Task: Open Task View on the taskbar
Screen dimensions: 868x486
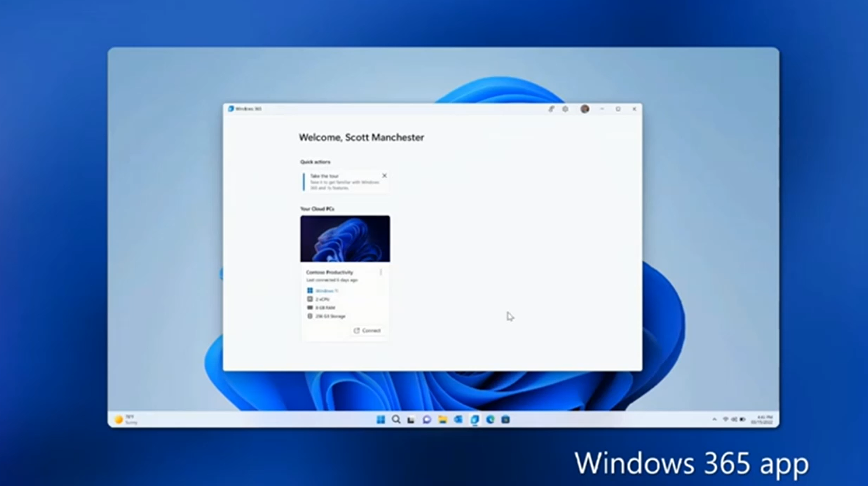Action: tap(411, 420)
